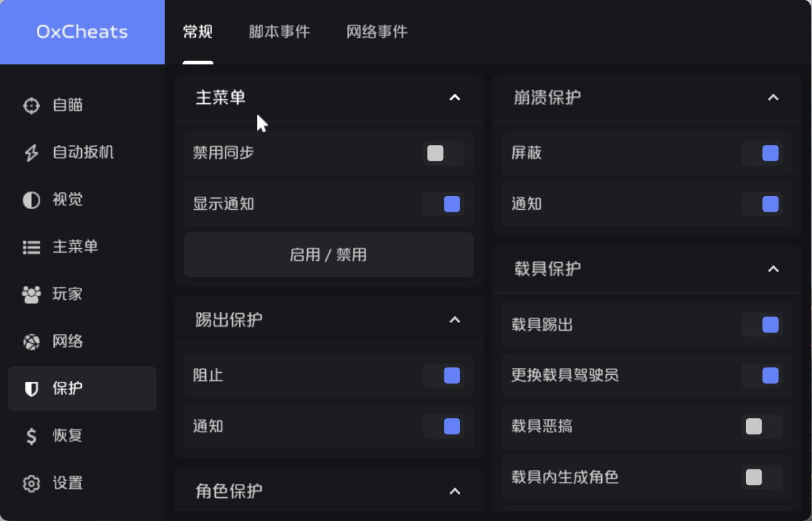The width and height of the screenshot is (812, 521).
Task: Select the 保护 shield icon
Action: coord(31,389)
